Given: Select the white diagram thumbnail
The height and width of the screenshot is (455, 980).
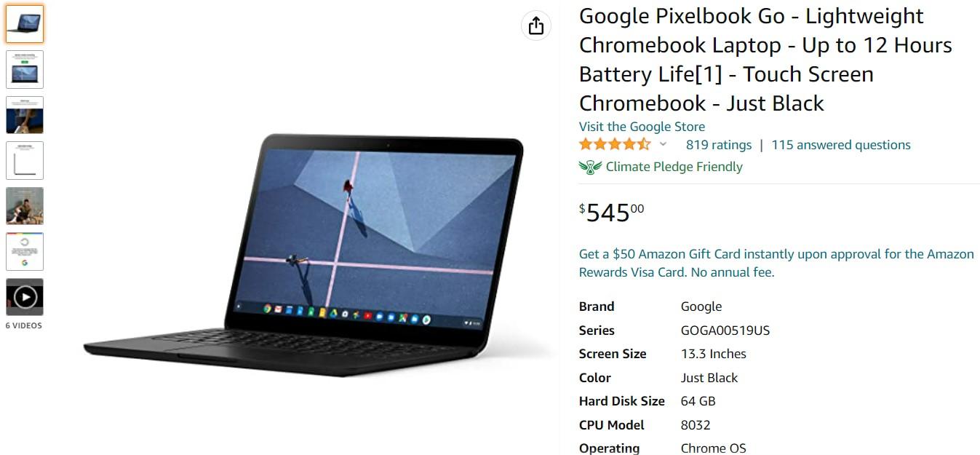Looking at the screenshot, I should pyautogui.click(x=25, y=160).
